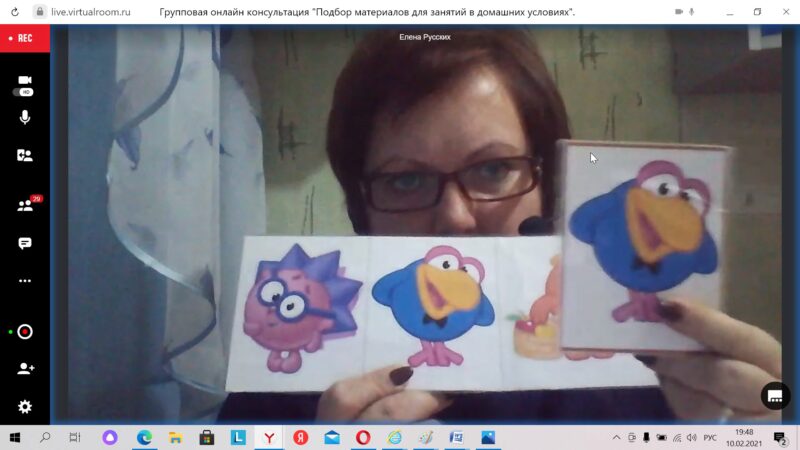Screen dimensions: 800x450
Task: Open the clock showing 19:48 10.02.2021
Action: 744,437
